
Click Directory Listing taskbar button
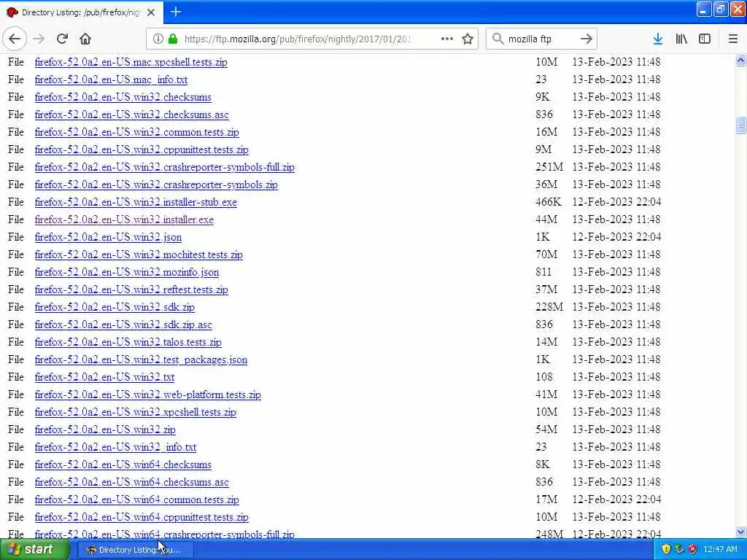[135, 550]
